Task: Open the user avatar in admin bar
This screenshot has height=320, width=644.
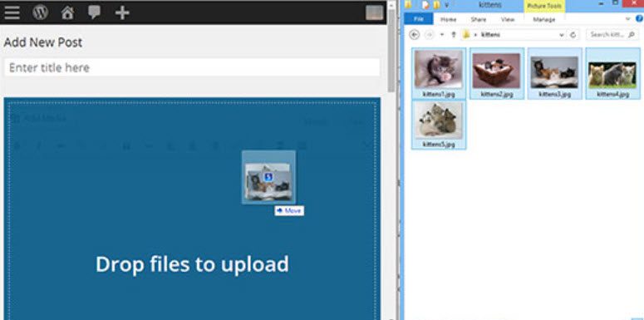Action: 374,12
